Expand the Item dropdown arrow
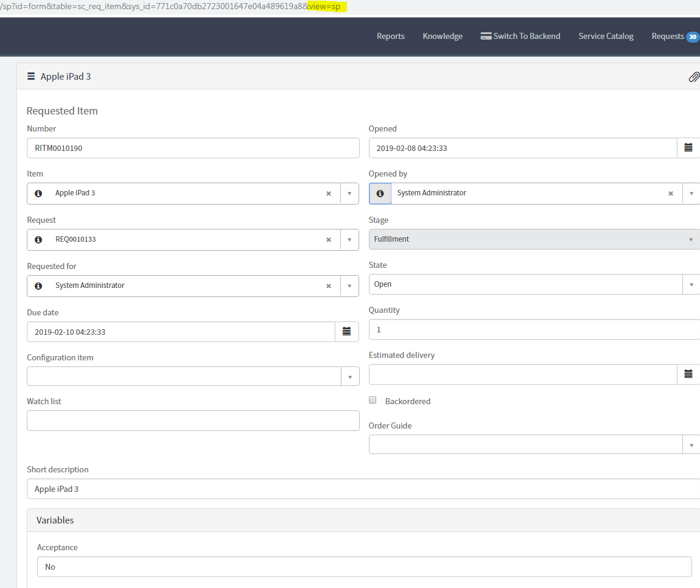 tap(349, 194)
